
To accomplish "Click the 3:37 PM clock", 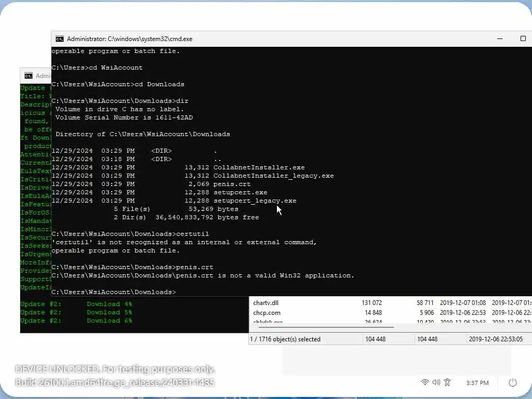I will coord(477,383).
